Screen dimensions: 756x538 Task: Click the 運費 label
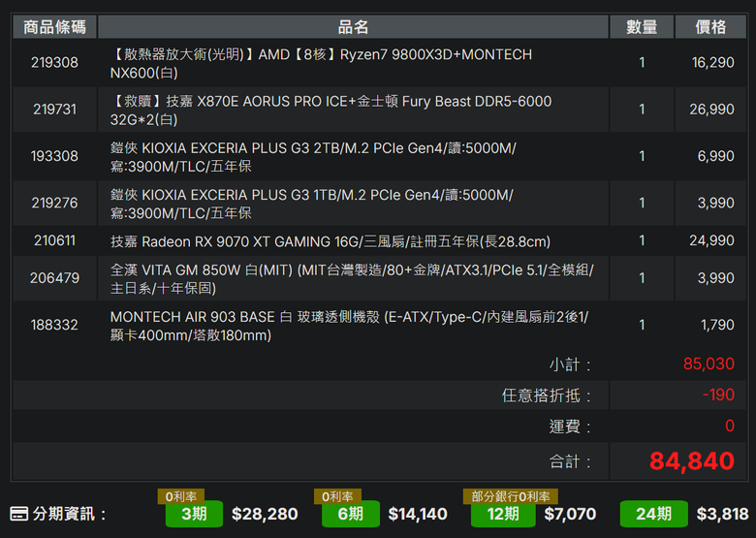(x=570, y=427)
